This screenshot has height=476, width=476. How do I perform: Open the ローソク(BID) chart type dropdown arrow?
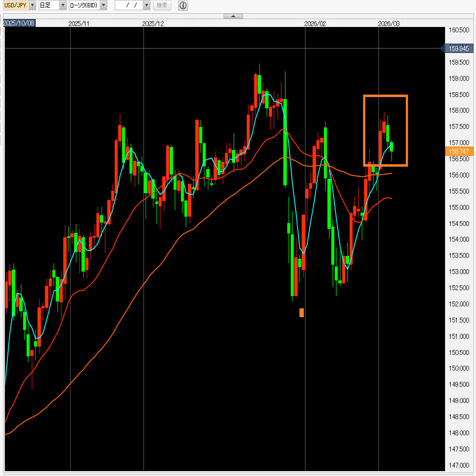click(x=103, y=5)
